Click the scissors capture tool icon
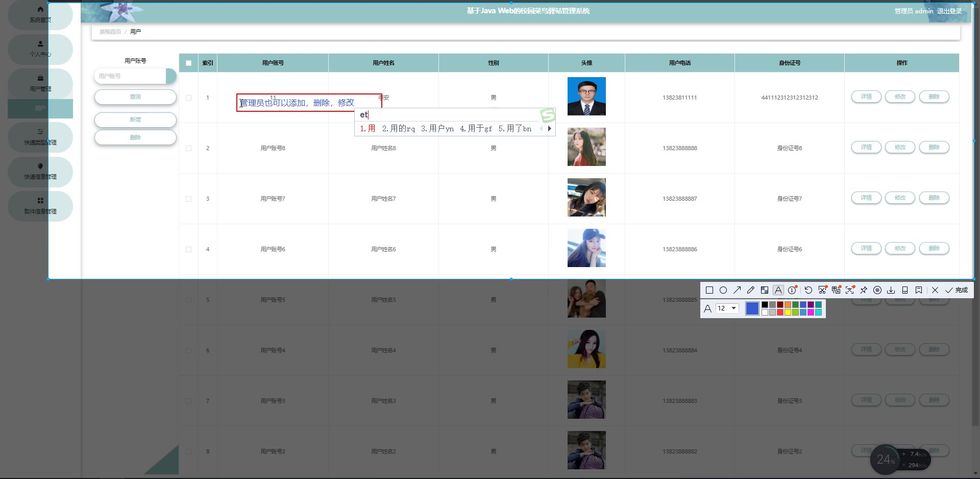 pos(822,290)
